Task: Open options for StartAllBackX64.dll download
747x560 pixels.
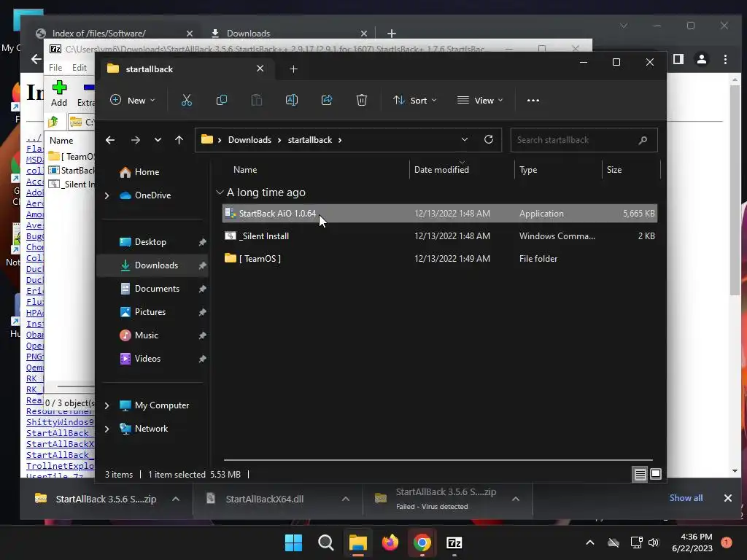Action: pos(346,499)
